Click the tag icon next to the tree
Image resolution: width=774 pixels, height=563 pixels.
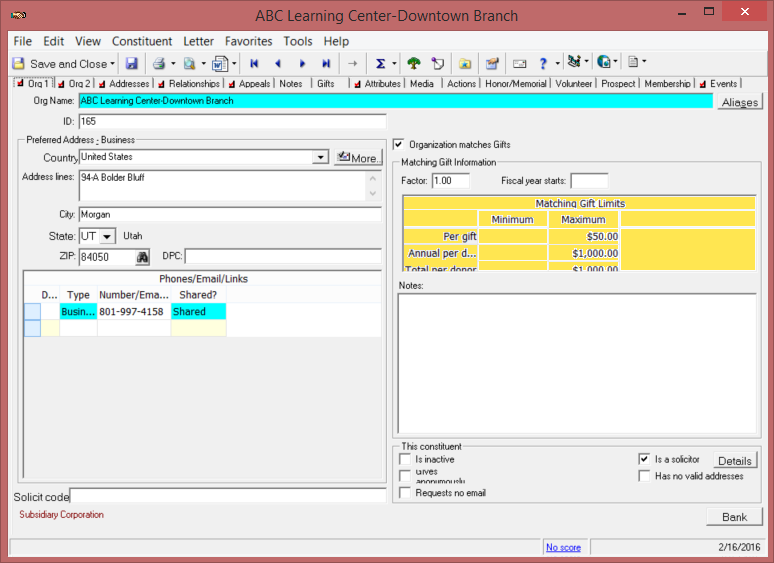(437, 63)
